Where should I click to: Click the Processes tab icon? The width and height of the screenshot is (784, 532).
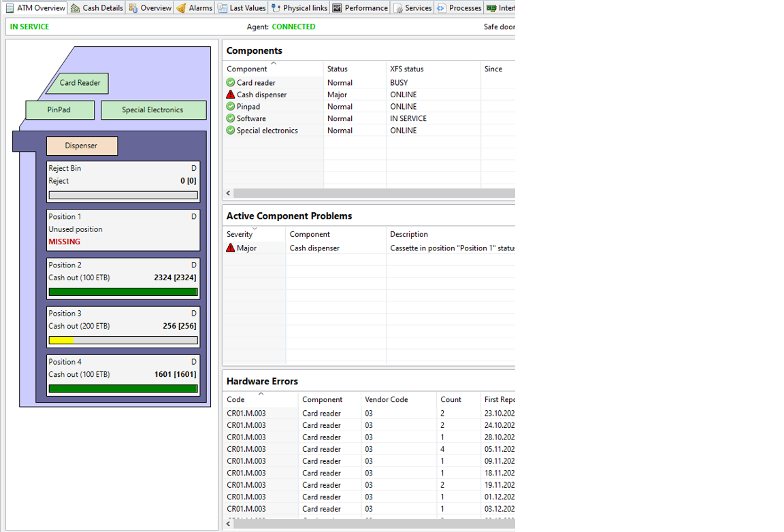442,8
